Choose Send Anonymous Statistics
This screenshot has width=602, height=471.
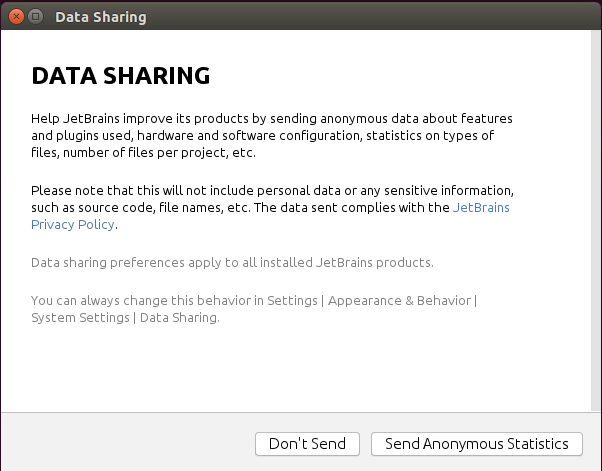(476, 444)
